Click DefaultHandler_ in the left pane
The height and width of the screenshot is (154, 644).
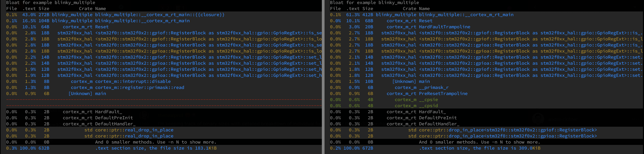click(x=115, y=124)
